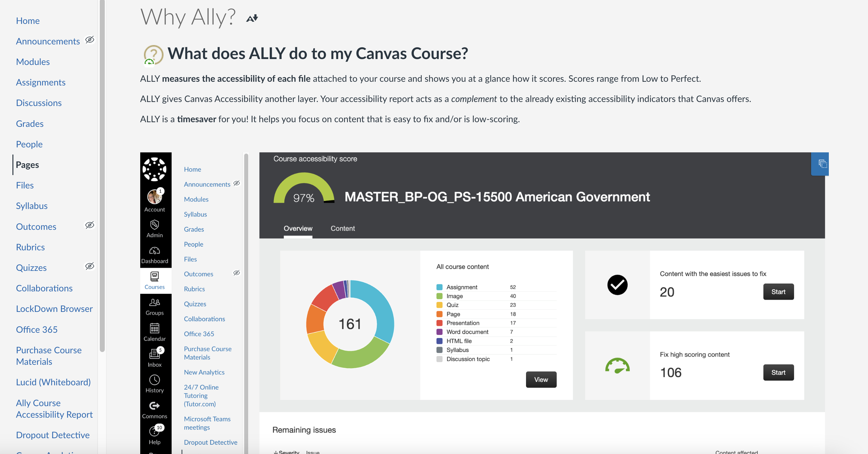Click the blue Assignment legend swatch
This screenshot has height=454, width=868.
[439, 287]
